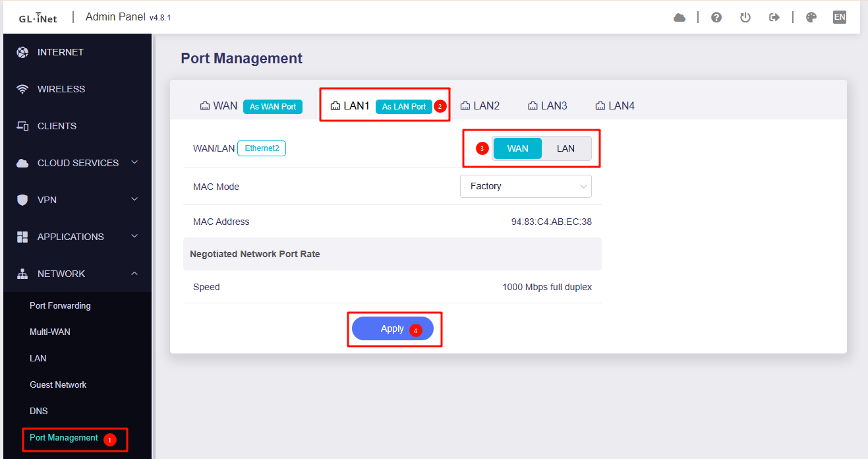The image size is (868, 459).
Task: Switch to the LAN2 port tab
Action: (x=480, y=106)
